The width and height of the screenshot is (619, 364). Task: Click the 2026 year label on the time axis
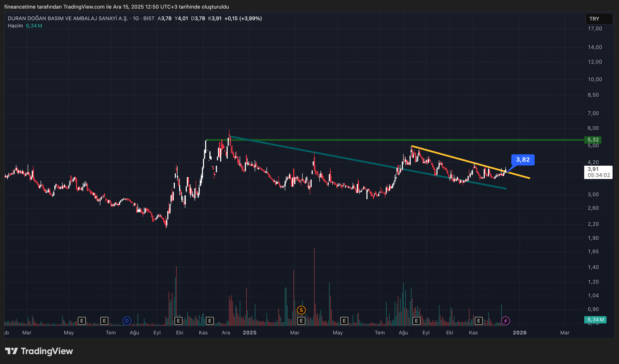[519, 333]
